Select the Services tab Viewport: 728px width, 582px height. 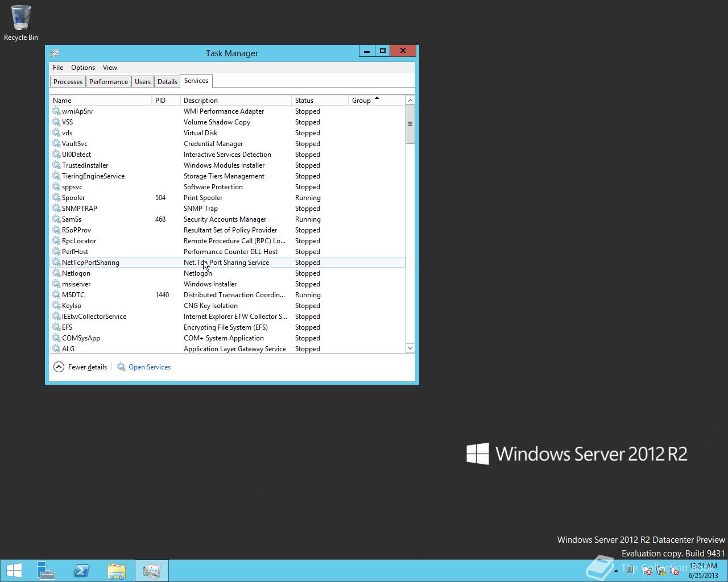pos(196,81)
